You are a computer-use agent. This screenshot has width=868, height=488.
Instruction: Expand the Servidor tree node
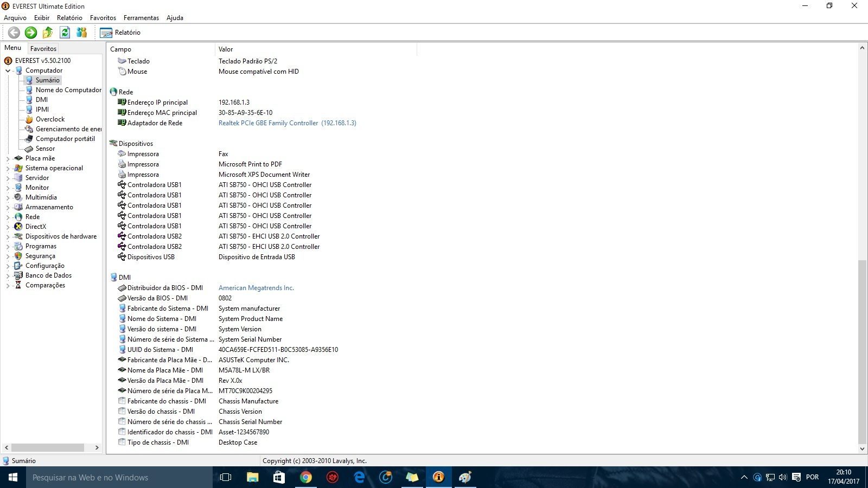[x=8, y=178]
